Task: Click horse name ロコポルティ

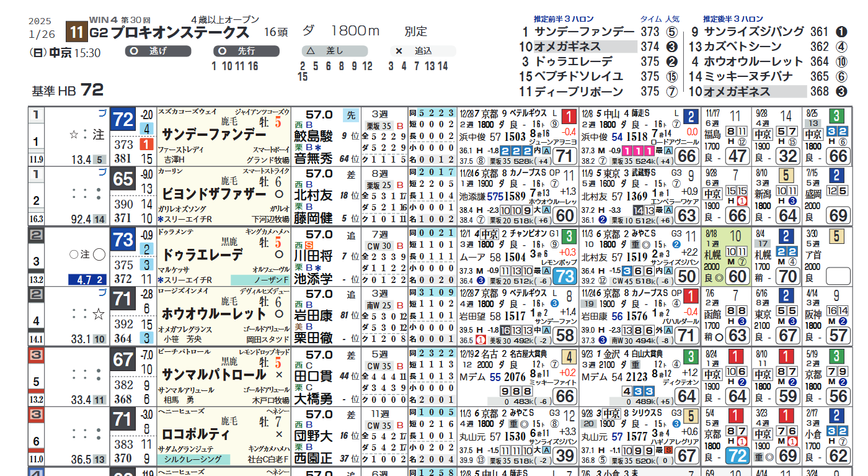Action: pos(195,435)
